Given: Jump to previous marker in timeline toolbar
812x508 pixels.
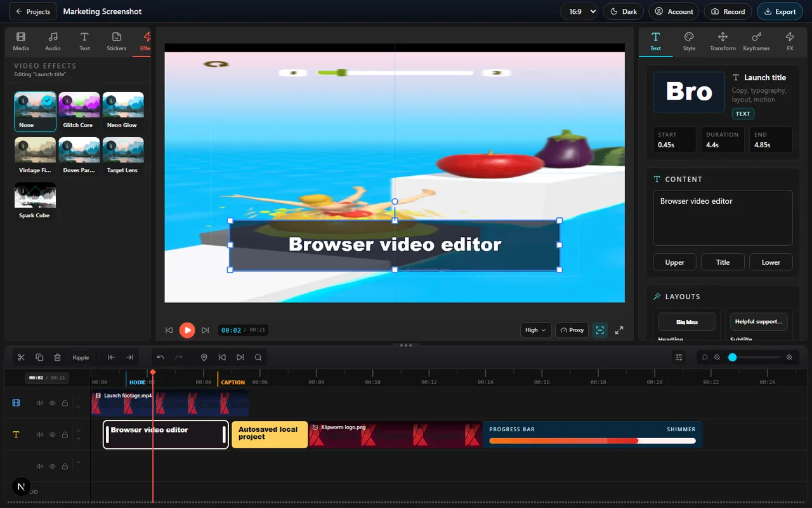Looking at the screenshot, I should 222,358.
